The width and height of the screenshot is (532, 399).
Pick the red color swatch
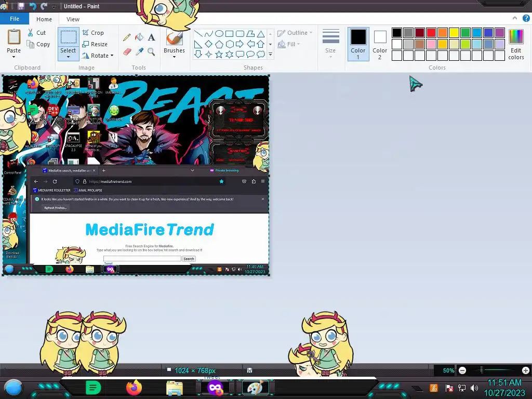click(x=431, y=33)
